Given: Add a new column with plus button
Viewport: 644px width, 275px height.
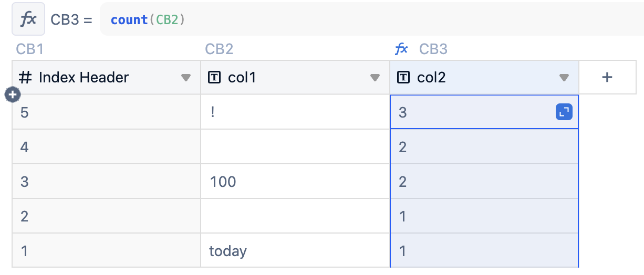Looking at the screenshot, I should (x=607, y=78).
